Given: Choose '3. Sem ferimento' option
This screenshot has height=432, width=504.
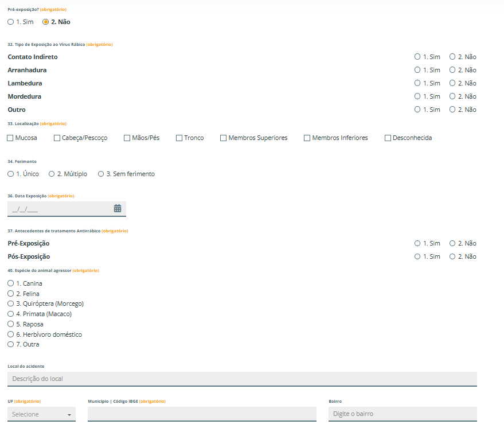Looking at the screenshot, I should pos(101,174).
